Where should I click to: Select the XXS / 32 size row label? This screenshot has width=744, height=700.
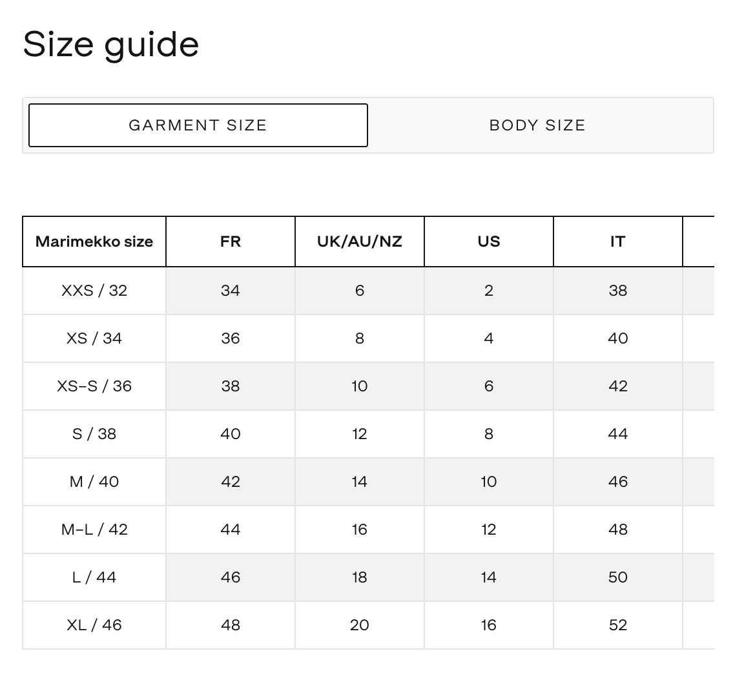94,291
